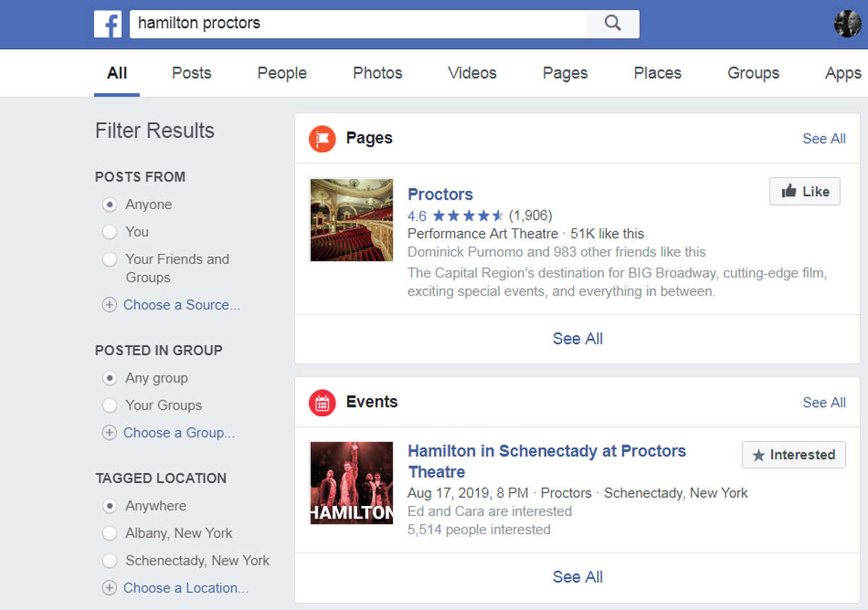Expand the Choose a Location option

186,588
